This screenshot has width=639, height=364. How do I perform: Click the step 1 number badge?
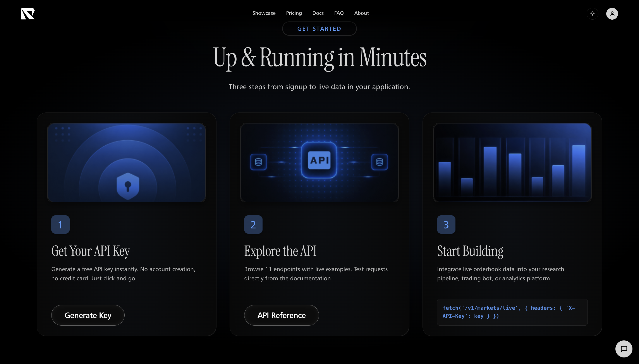60,224
